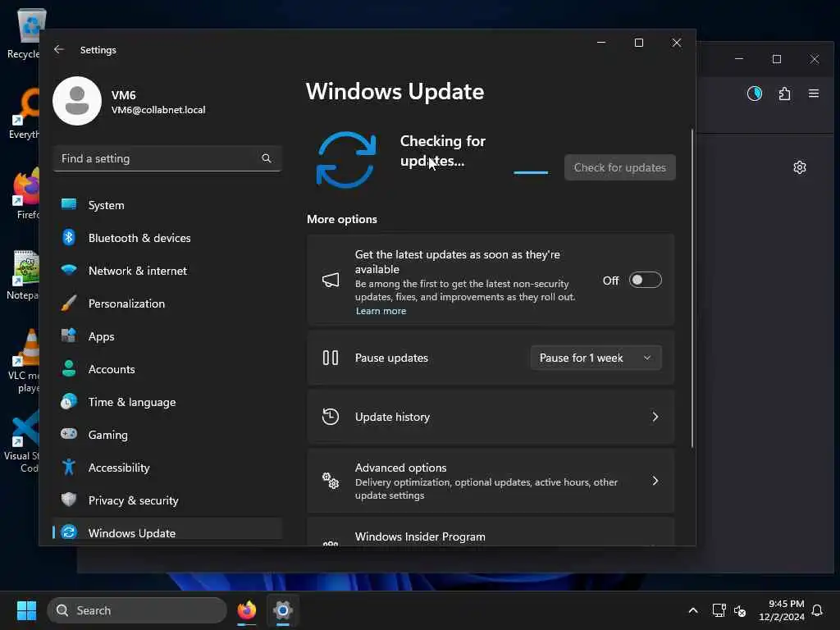Go to Personalization settings
This screenshot has height=630, width=840.
click(x=167, y=304)
